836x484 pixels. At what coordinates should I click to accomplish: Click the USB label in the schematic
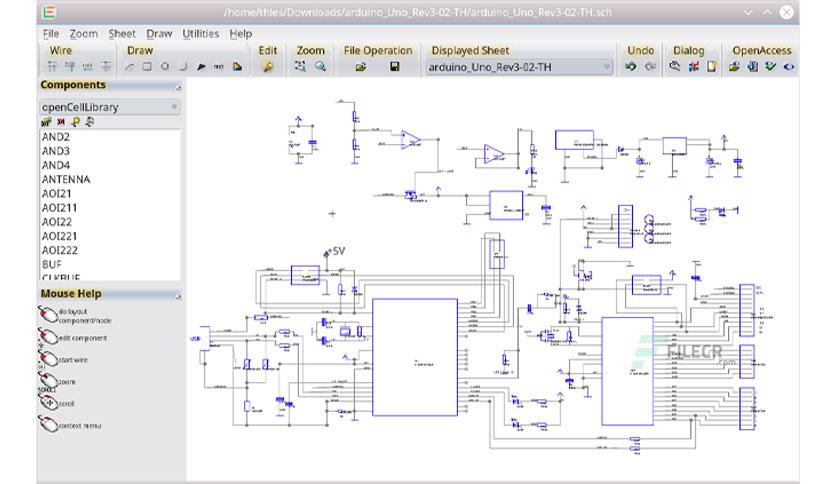click(195, 339)
